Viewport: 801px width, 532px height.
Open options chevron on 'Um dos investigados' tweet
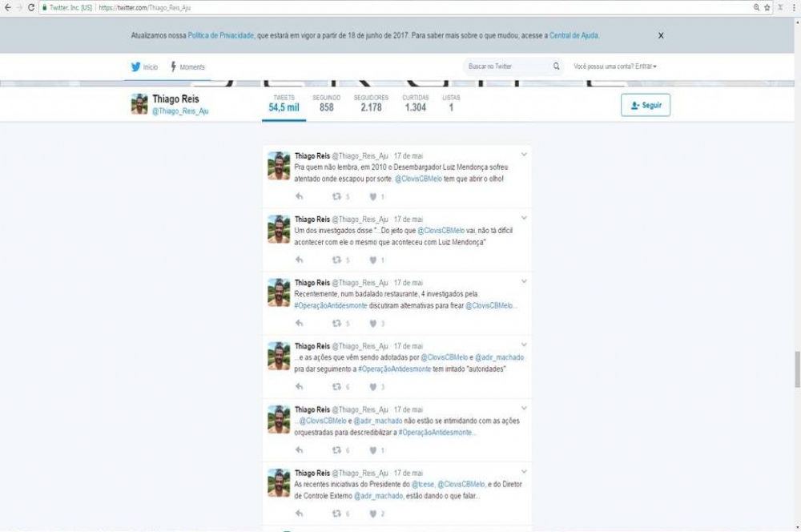pyautogui.click(x=524, y=218)
